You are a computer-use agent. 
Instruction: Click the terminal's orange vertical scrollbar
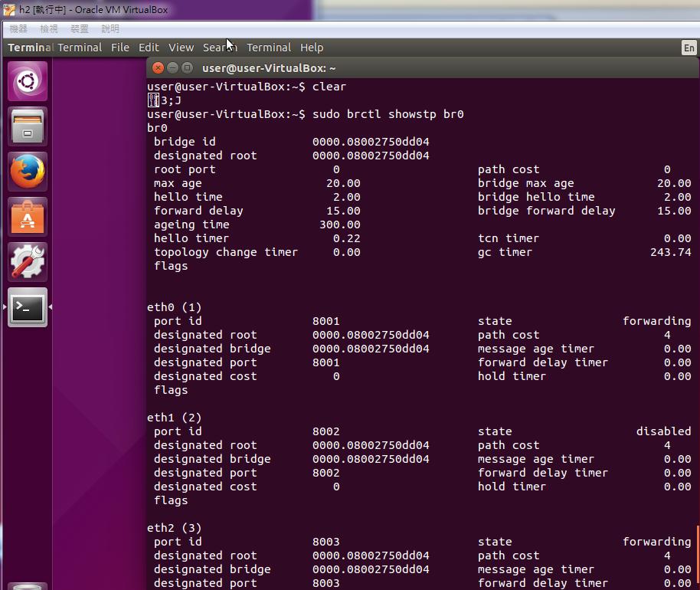click(698, 557)
